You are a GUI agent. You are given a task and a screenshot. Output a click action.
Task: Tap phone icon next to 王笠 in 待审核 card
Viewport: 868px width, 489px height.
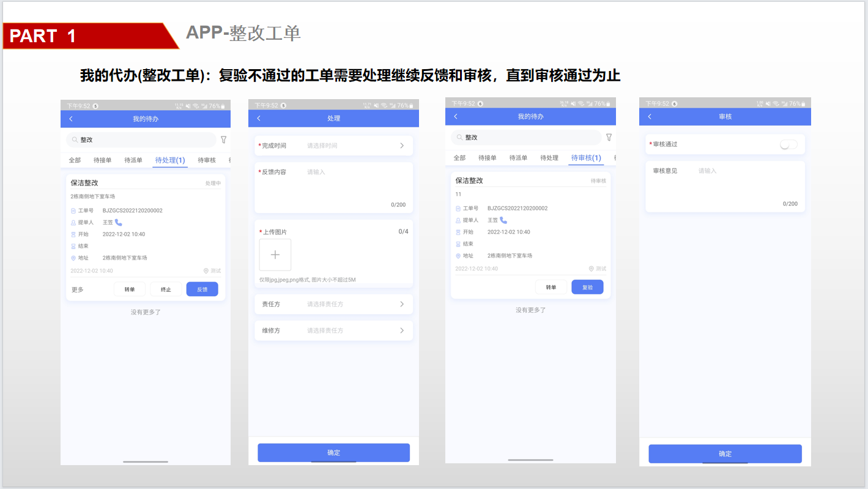[503, 220]
